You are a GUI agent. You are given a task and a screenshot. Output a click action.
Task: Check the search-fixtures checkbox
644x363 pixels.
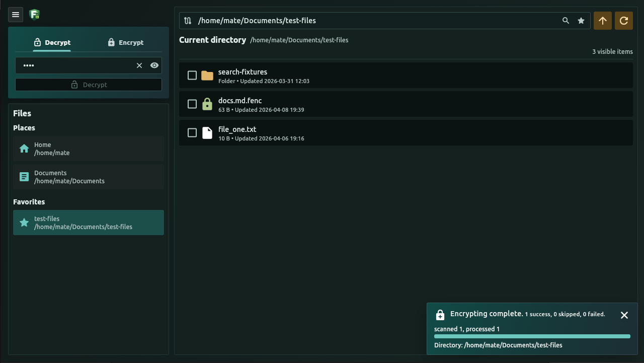click(192, 75)
